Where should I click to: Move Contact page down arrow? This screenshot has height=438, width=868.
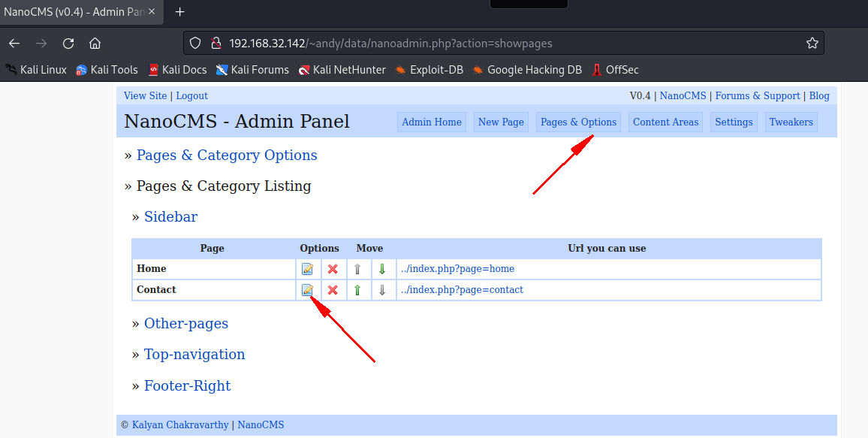tap(382, 289)
